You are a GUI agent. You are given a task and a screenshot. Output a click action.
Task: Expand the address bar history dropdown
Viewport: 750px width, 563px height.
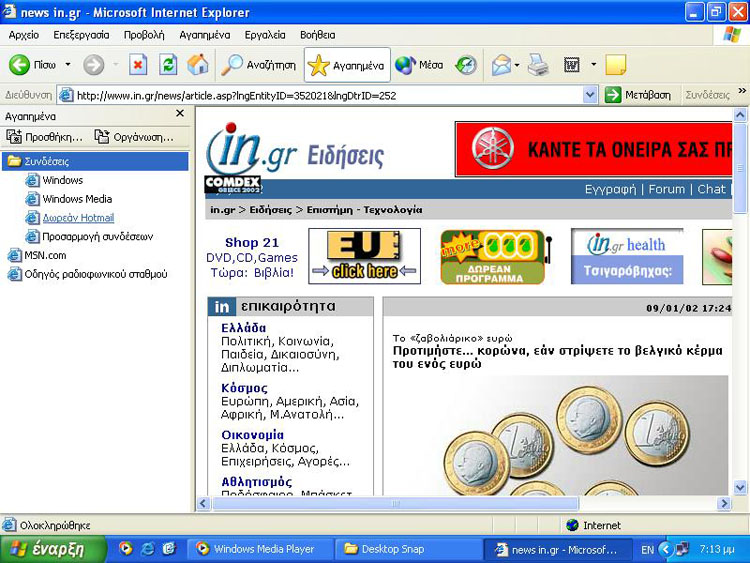click(590, 95)
